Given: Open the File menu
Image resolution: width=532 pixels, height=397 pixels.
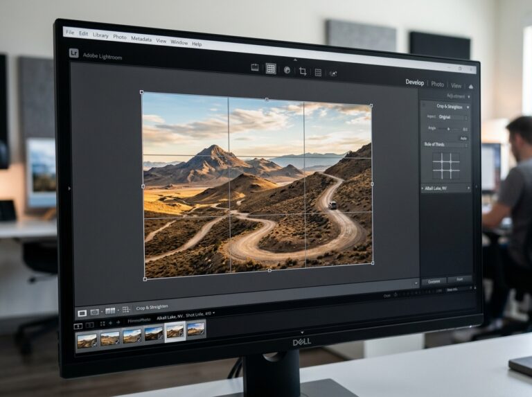Looking at the screenshot, I should [70, 33].
